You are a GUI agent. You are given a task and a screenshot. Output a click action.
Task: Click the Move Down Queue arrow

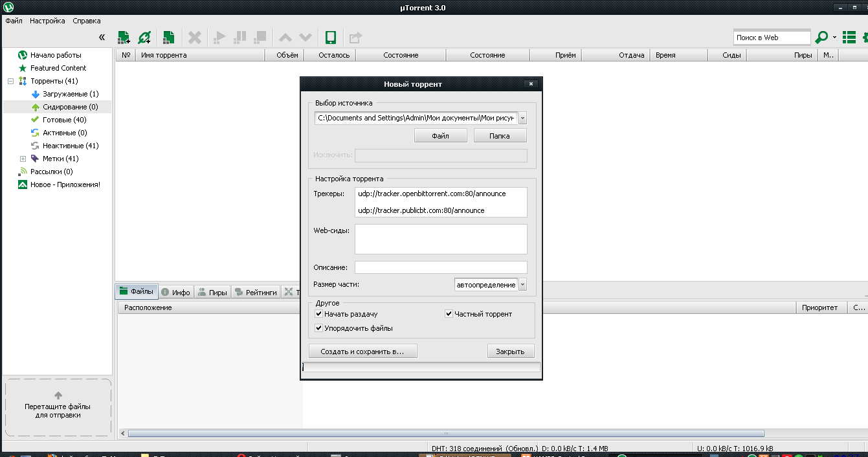(x=306, y=38)
